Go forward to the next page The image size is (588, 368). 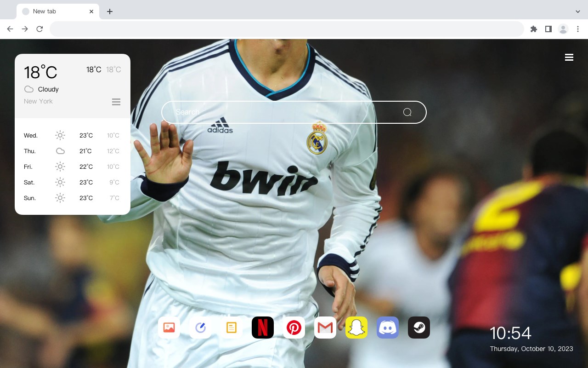25,29
